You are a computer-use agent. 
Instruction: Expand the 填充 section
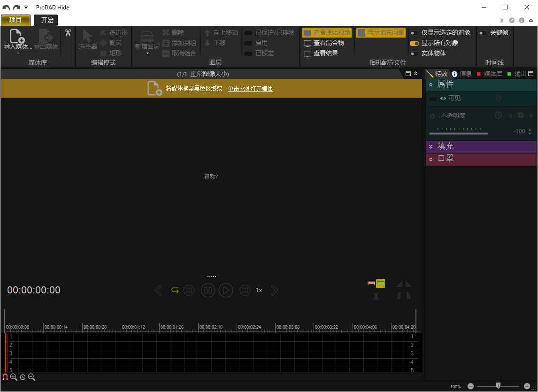click(x=431, y=146)
